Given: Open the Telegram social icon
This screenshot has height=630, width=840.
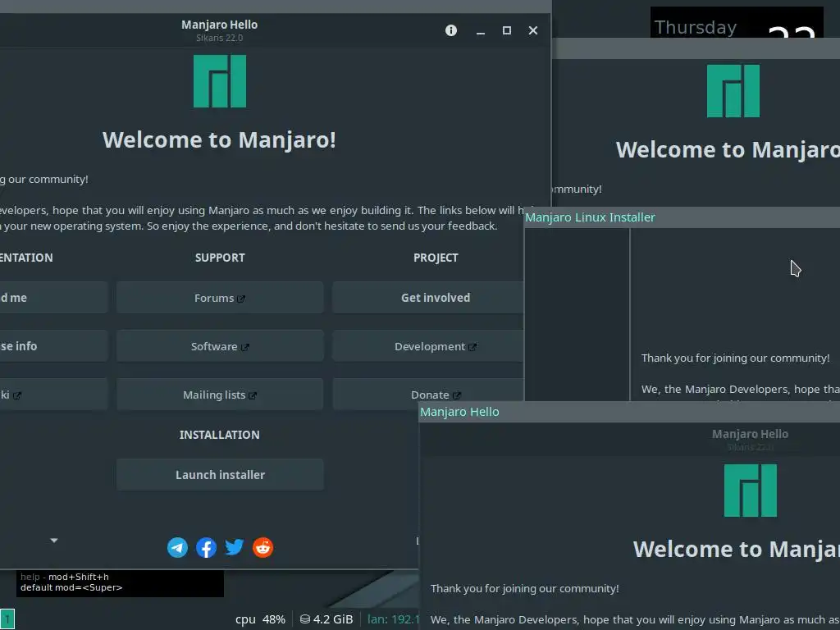Looking at the screenshot, I should (x=177, y=547).
